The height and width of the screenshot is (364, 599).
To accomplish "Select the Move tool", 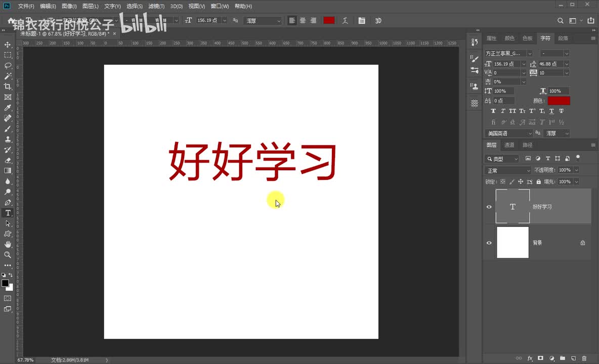I will click(8, 44).
